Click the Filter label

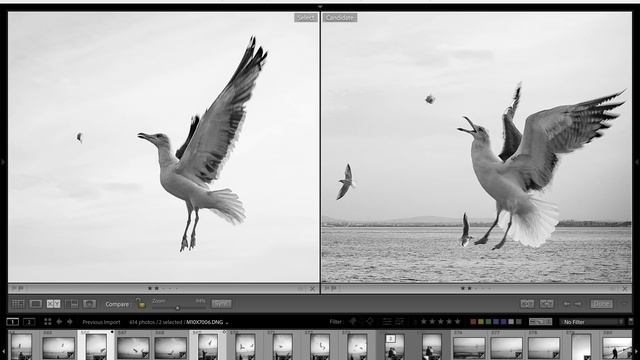pos(336,322)
